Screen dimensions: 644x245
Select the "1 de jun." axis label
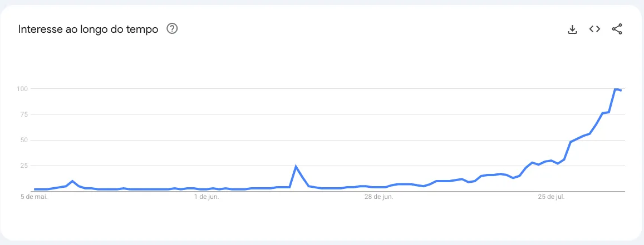(206, 197)
